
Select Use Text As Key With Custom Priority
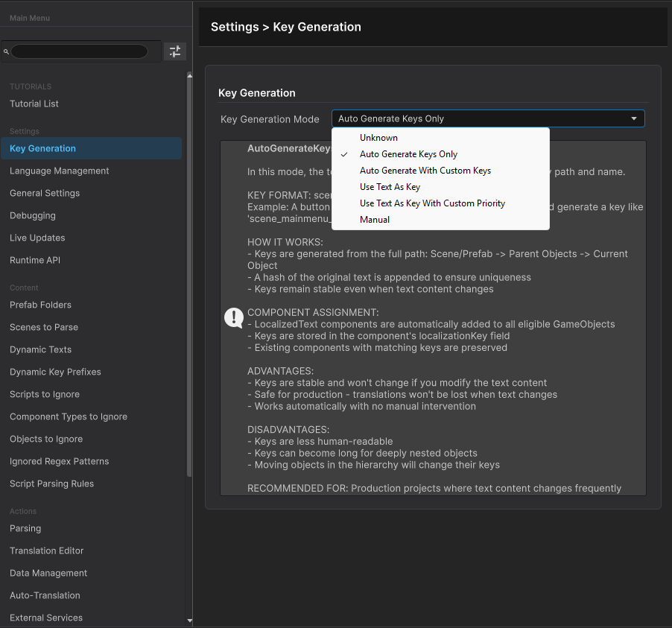point(432,203)
